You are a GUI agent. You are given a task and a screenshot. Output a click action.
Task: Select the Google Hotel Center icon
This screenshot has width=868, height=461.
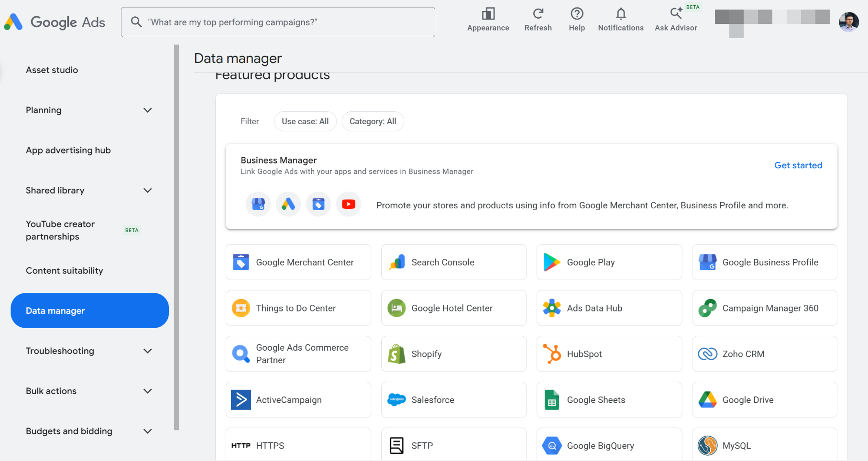coord(396,308)
